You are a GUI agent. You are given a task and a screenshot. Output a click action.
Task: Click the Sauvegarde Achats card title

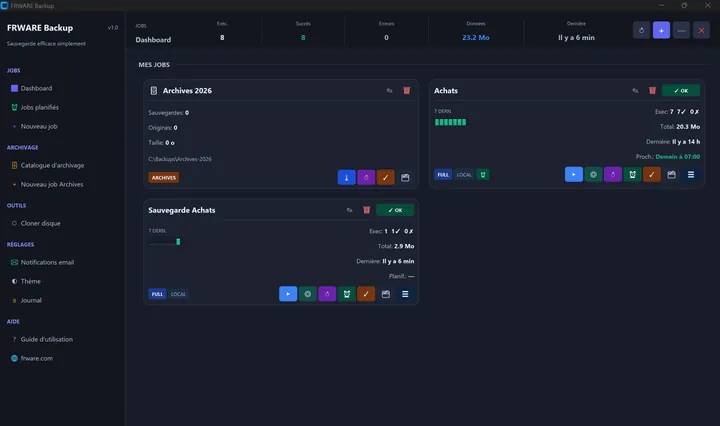click(182, 210)
